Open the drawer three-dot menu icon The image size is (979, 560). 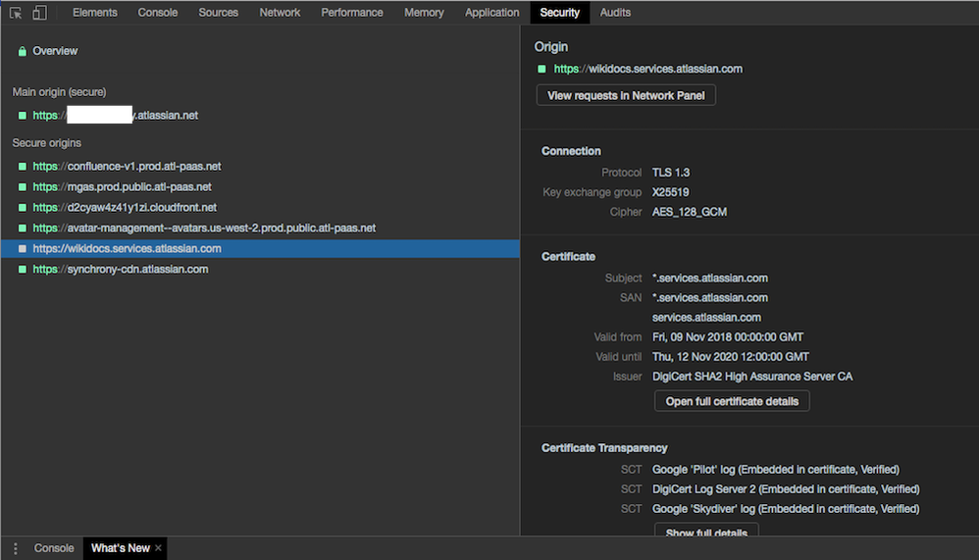(x=16, y=548)
